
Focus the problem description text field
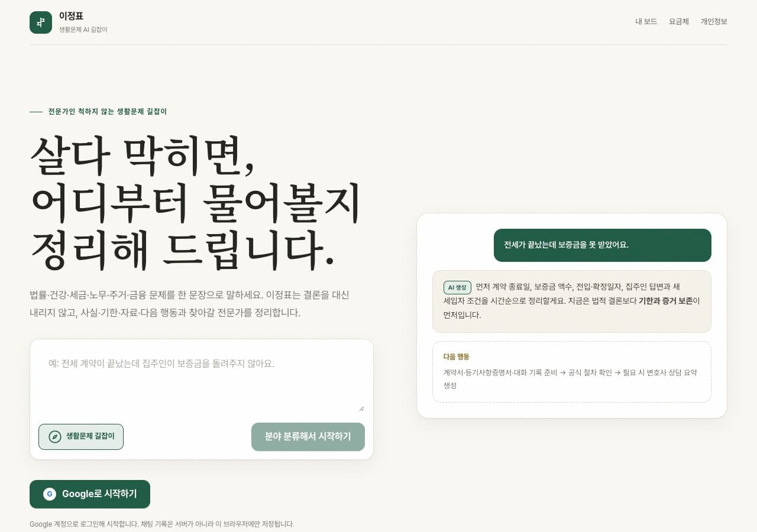click(202, 380)
